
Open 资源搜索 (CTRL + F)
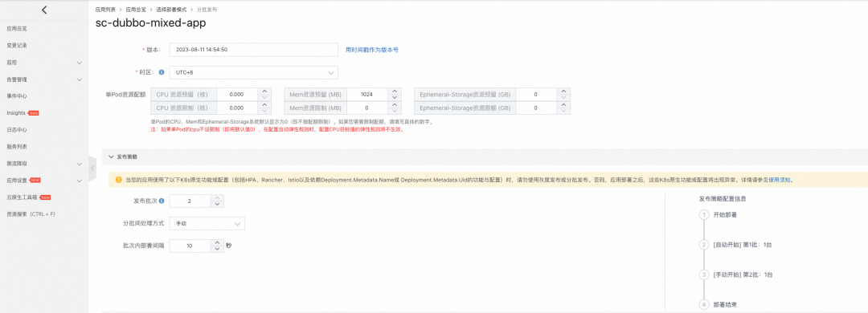(x=31, y=214)
